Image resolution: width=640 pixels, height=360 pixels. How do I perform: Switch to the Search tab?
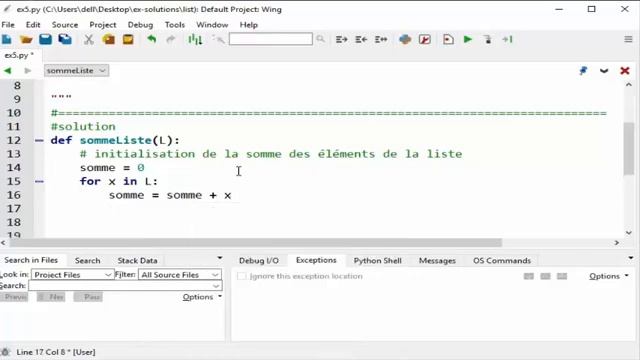pos(87,260)
